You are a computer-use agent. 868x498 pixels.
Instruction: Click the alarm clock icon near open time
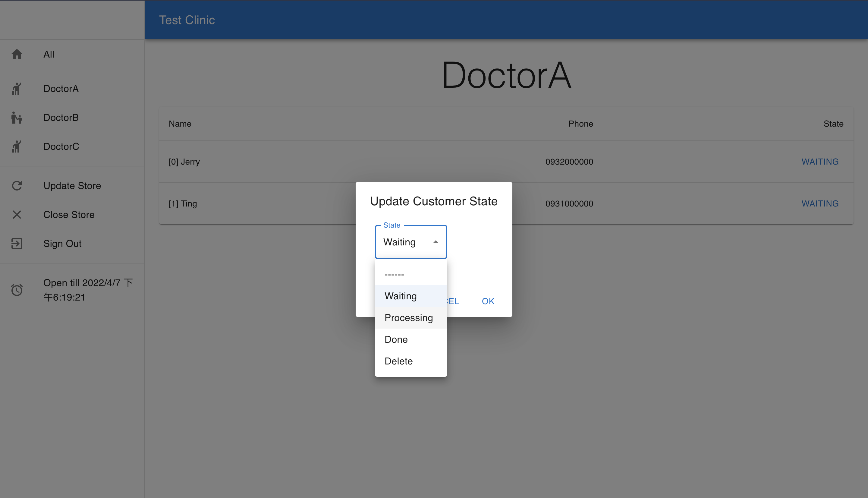(17, 290)
